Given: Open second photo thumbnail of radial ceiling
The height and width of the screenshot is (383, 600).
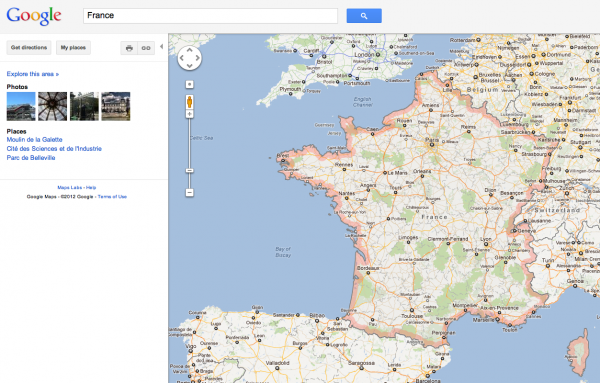Looking at the screenshot, I should pos(52,106).
